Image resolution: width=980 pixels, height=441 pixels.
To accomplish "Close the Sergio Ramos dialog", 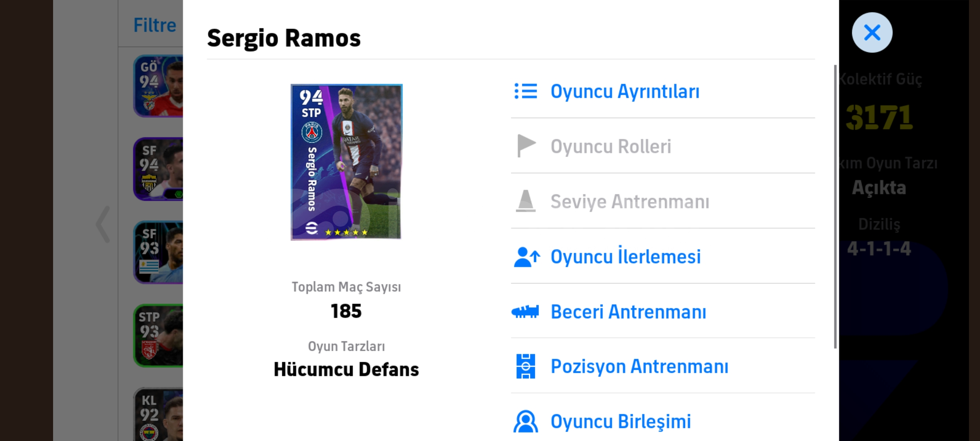I will (x=872, y=33).
